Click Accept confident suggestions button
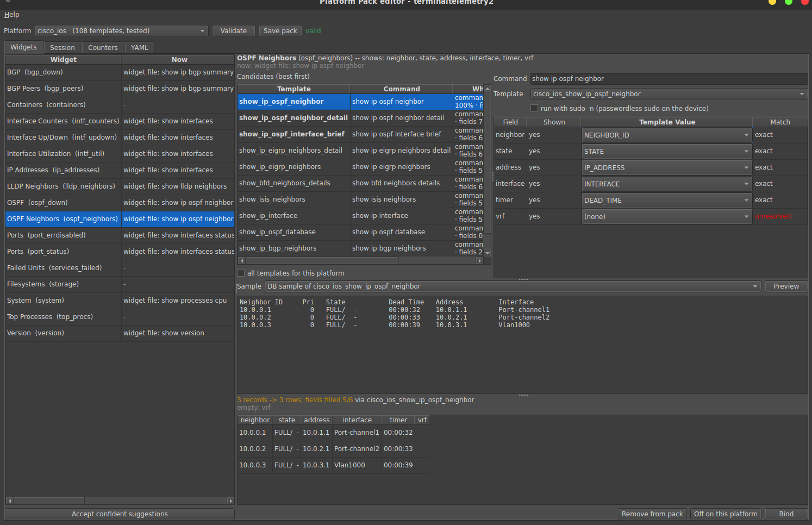Viewport: 812px width, 525px height. pos(120,514)
